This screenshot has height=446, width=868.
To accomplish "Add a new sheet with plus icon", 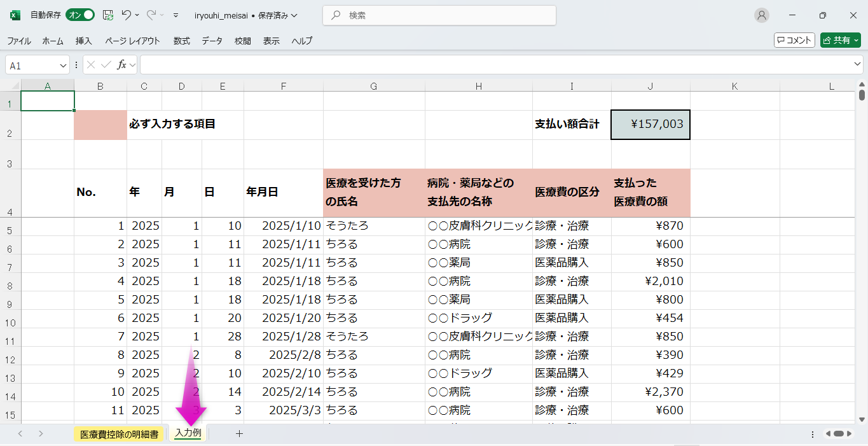I will 239,434.
